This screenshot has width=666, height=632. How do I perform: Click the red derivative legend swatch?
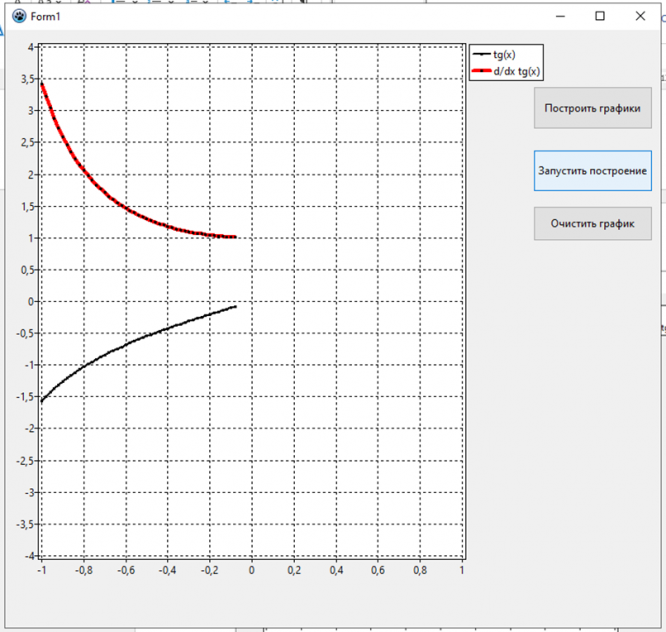click(482, 71)
